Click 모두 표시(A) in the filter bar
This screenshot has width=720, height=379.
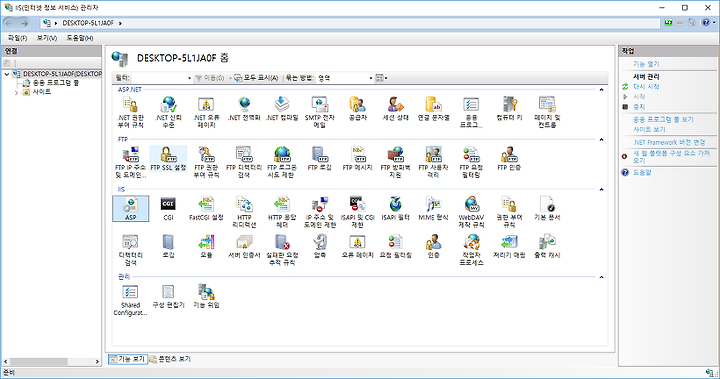pyautogui.click(x=256, y=78)
